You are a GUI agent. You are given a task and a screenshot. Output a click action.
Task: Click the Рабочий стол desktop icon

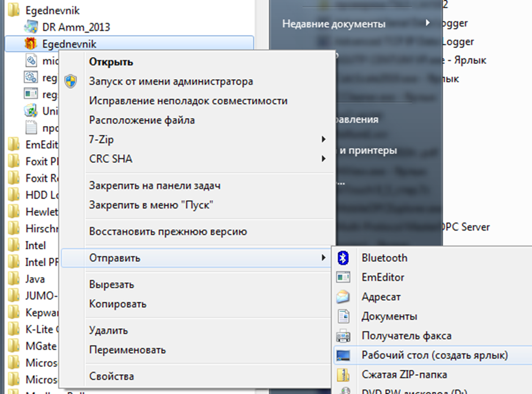(343, 356)
